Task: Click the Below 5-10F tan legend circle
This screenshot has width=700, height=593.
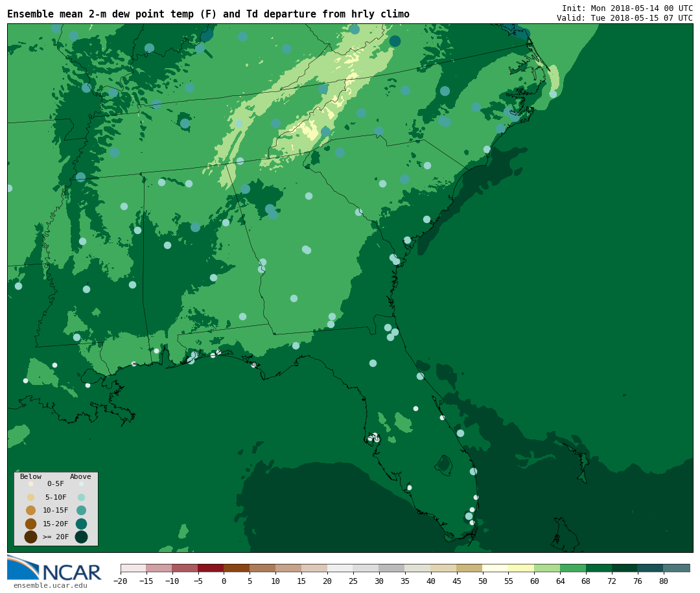Action: click(31, 498)
